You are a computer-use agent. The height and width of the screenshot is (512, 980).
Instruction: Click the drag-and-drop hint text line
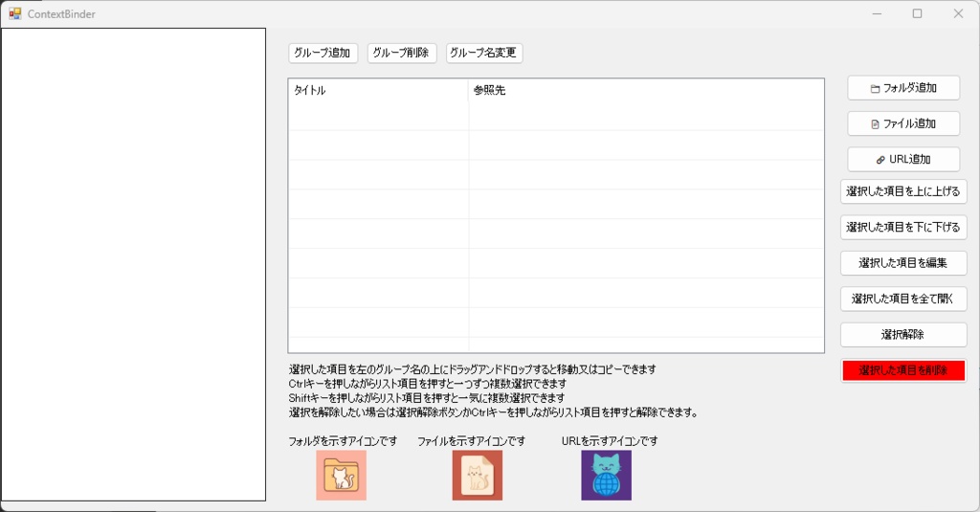coord(473,368)
